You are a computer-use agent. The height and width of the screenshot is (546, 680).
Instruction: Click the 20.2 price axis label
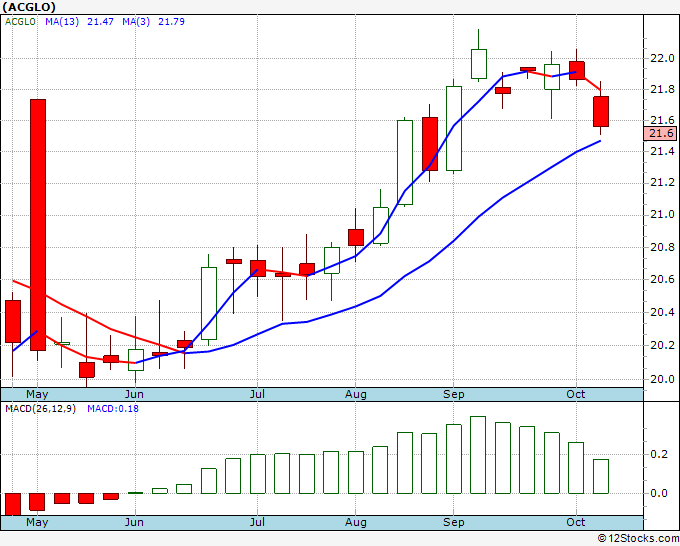[x=662, y=345]
